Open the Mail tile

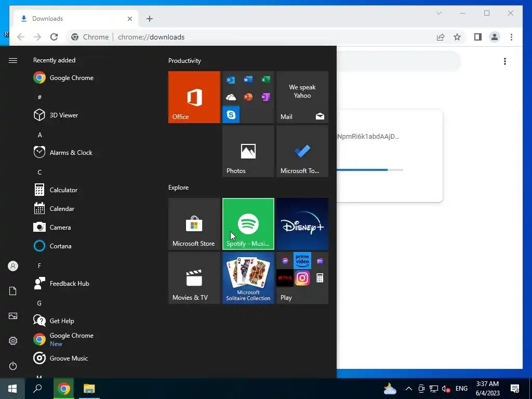point(302,97)
